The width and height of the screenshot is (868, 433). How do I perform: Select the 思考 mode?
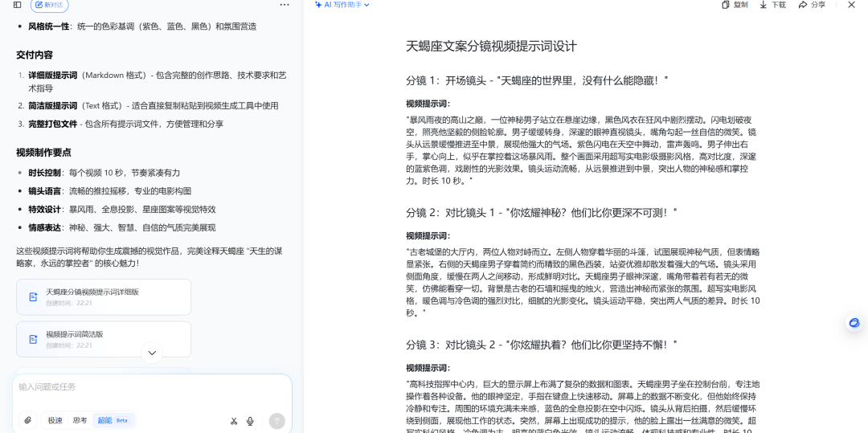click(x=80, y=420)
